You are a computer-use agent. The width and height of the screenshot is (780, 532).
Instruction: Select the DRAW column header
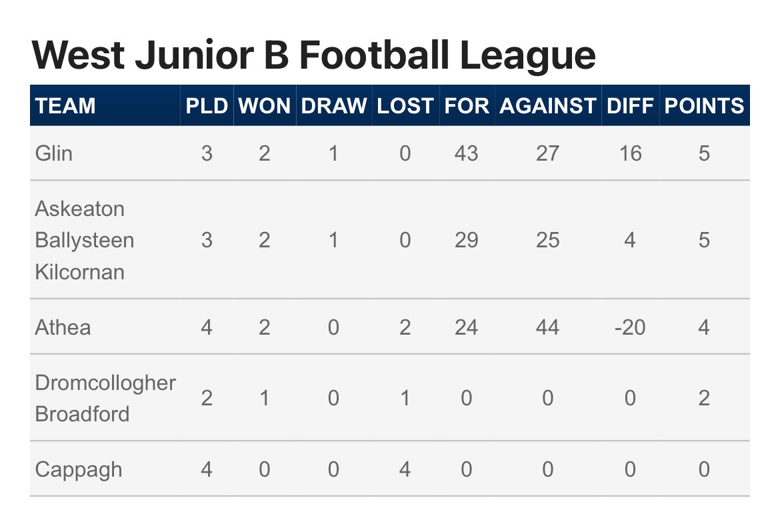point(333,106)
